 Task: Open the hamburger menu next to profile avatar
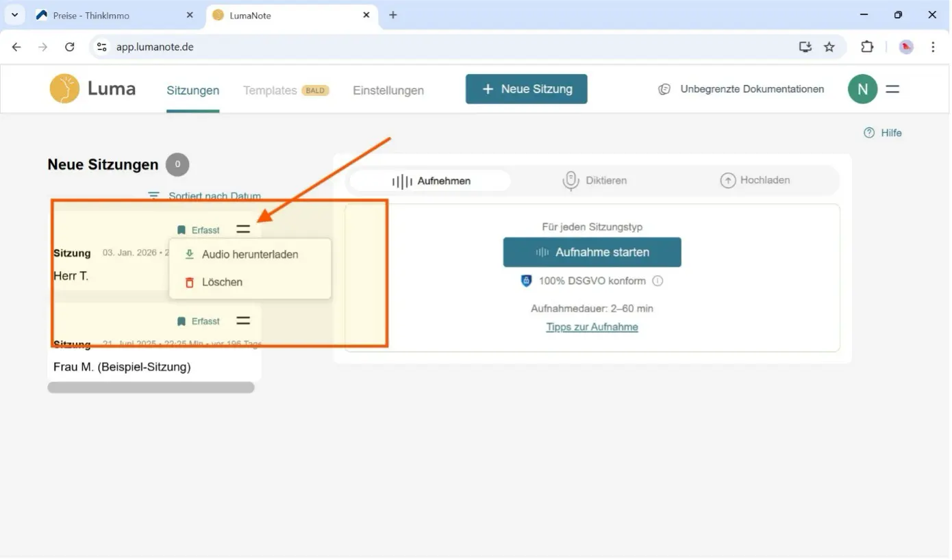[x=892, y=89]
